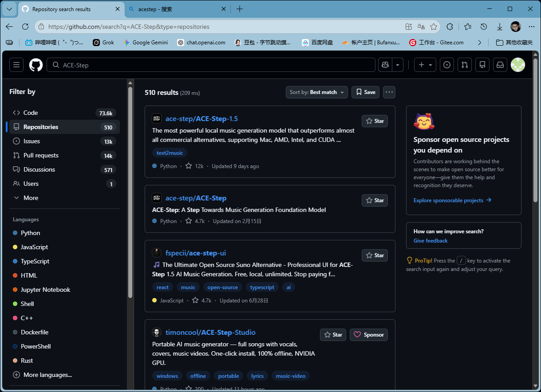Open ace-step/ACE-Step repository link

pyautogui.click(x=196, y=198)
